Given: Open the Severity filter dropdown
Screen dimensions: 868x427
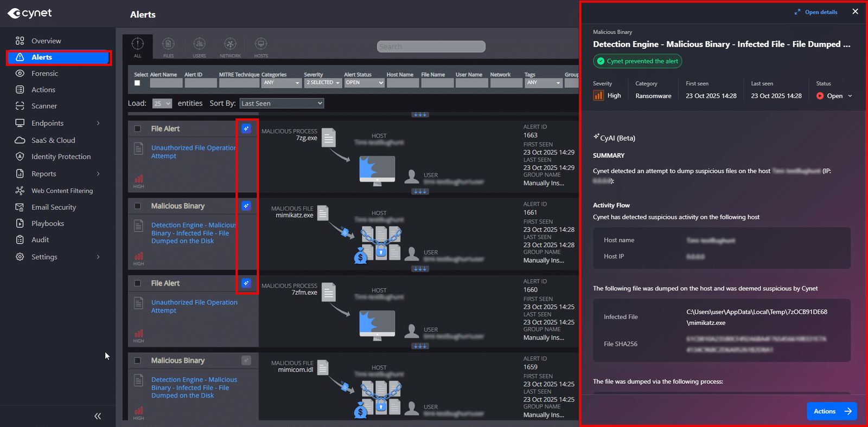Looking at the screenshot, I should click(323, 83).
